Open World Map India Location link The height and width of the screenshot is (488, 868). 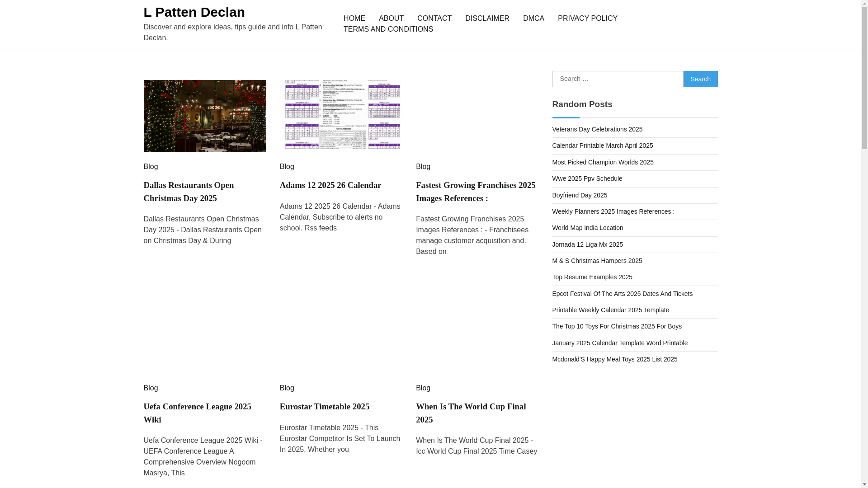click(587, 228)
